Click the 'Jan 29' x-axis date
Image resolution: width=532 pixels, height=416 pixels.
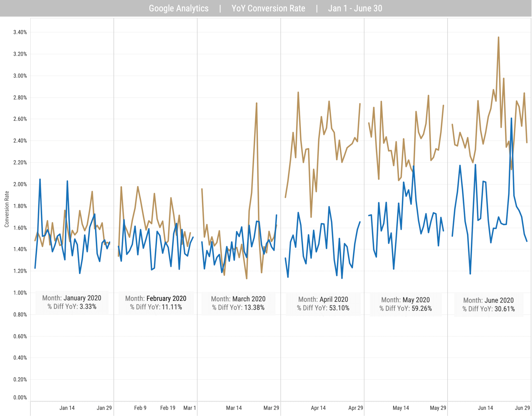point(104,408)
